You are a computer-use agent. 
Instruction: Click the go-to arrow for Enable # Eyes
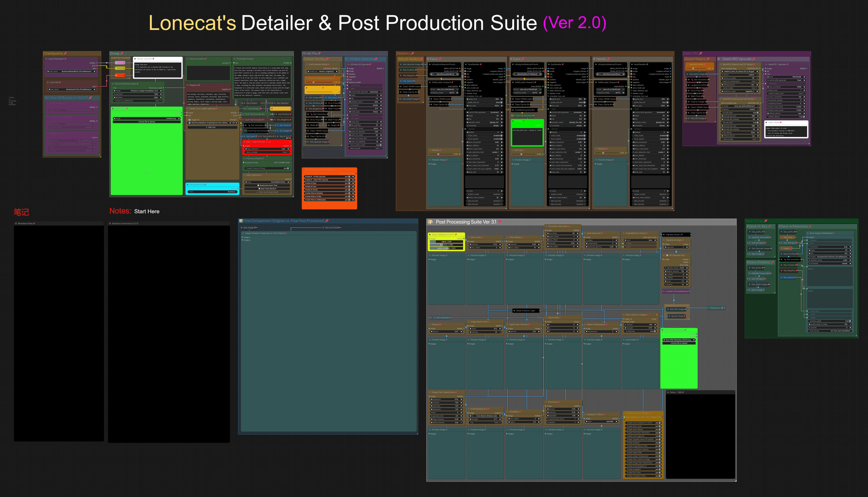pyautogui.click(x=353, y=183)
